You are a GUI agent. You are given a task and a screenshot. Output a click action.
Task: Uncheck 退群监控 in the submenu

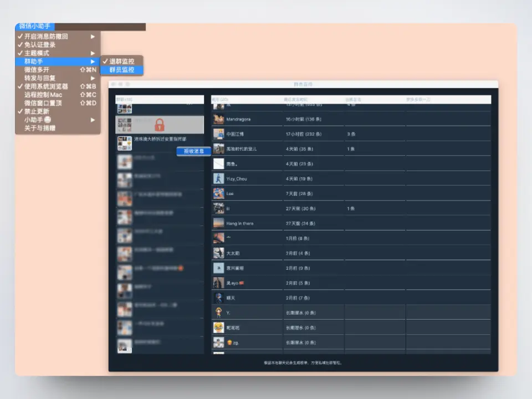click(121, 61)
